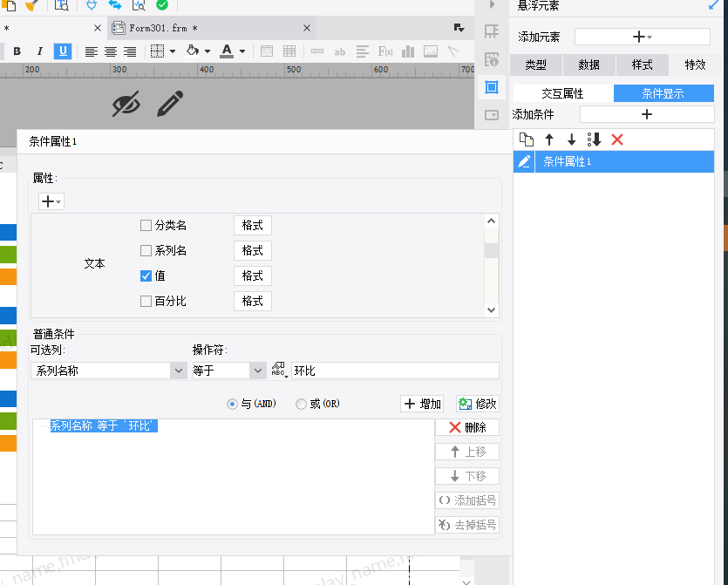Click the cell border icon
This screenshot has height=585, width=728.
(x=158, y=51)
